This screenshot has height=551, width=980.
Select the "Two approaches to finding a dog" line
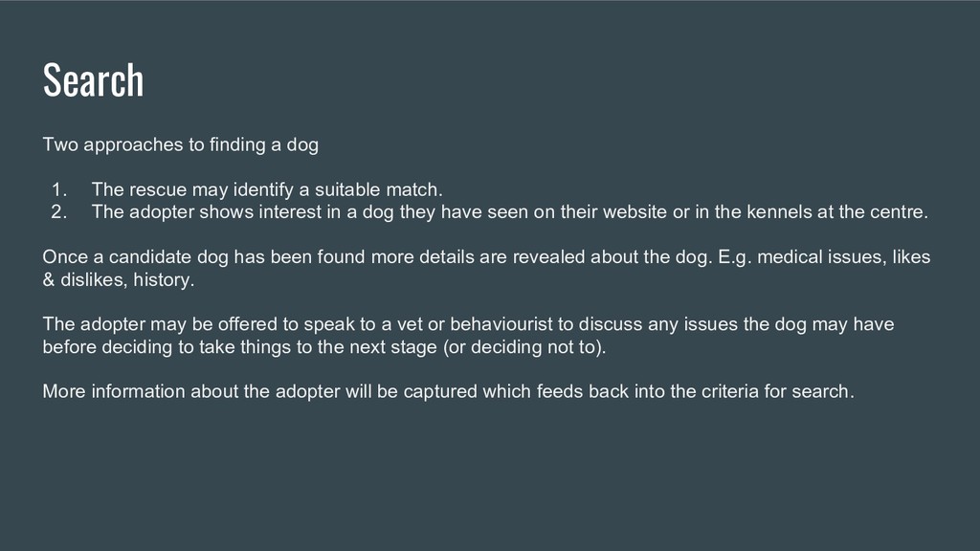(x=180, y=145)
